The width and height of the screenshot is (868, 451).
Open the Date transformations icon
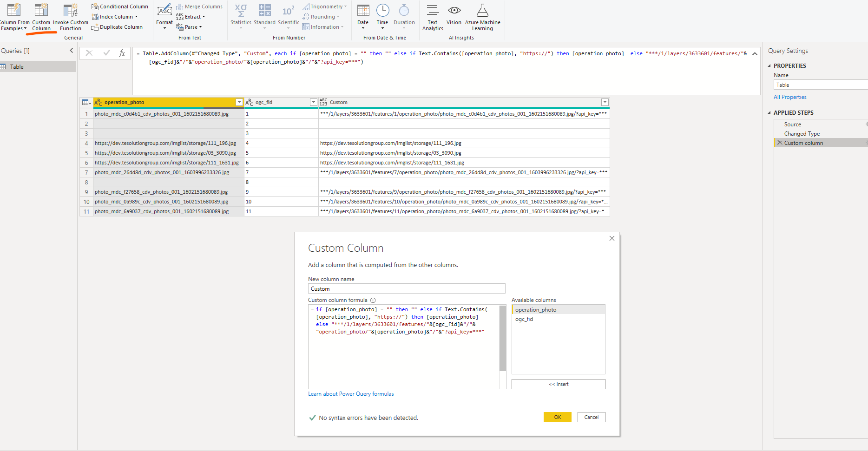pyautogui.click(x=363, y=10)
